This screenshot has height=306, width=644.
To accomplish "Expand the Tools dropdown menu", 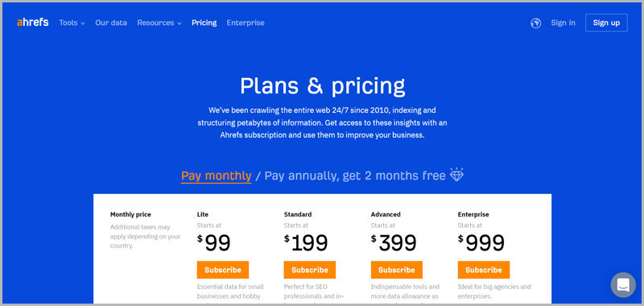I will coord(72,23).
